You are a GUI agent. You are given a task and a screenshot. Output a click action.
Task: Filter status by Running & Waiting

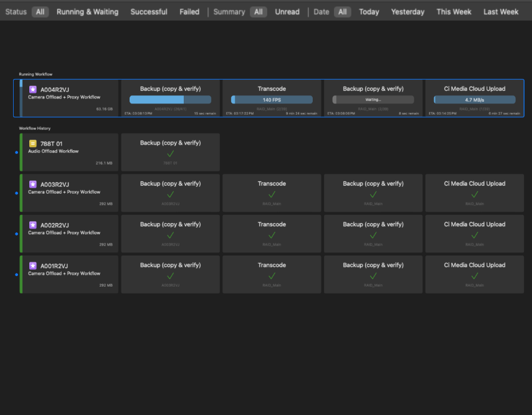click(87, 12)
